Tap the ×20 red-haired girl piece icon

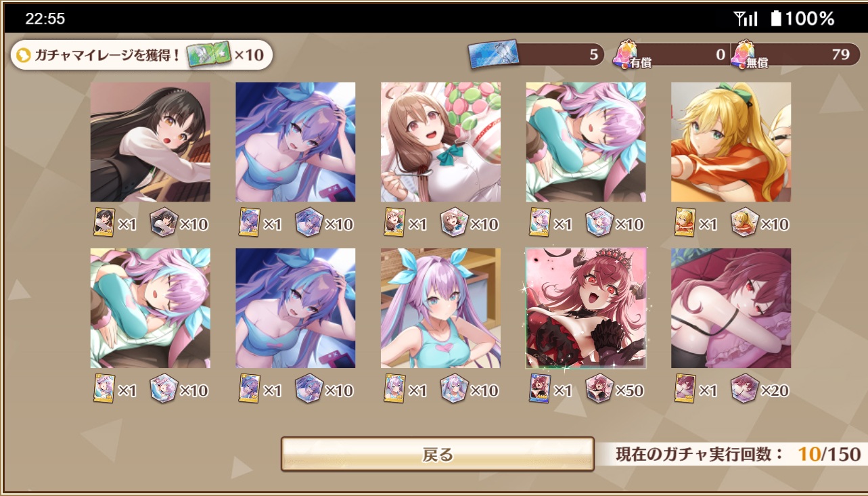click(x=744, y=389)
